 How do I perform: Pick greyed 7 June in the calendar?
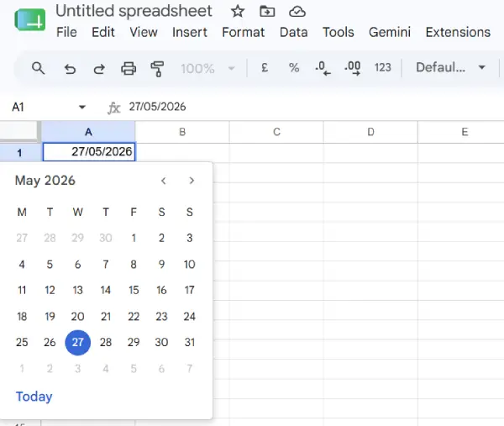(190, 369)
